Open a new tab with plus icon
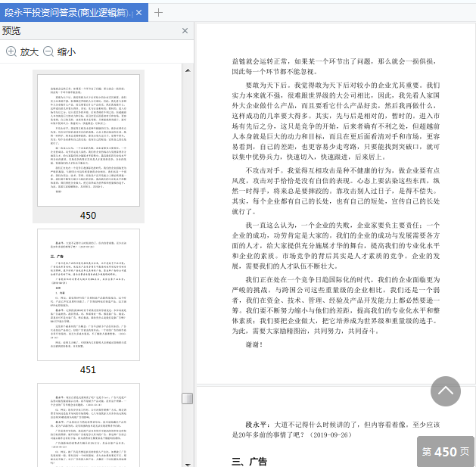Image resolution: width=476 pixels, height=467 pixels. pyautogui.click(x=158, y=12)
